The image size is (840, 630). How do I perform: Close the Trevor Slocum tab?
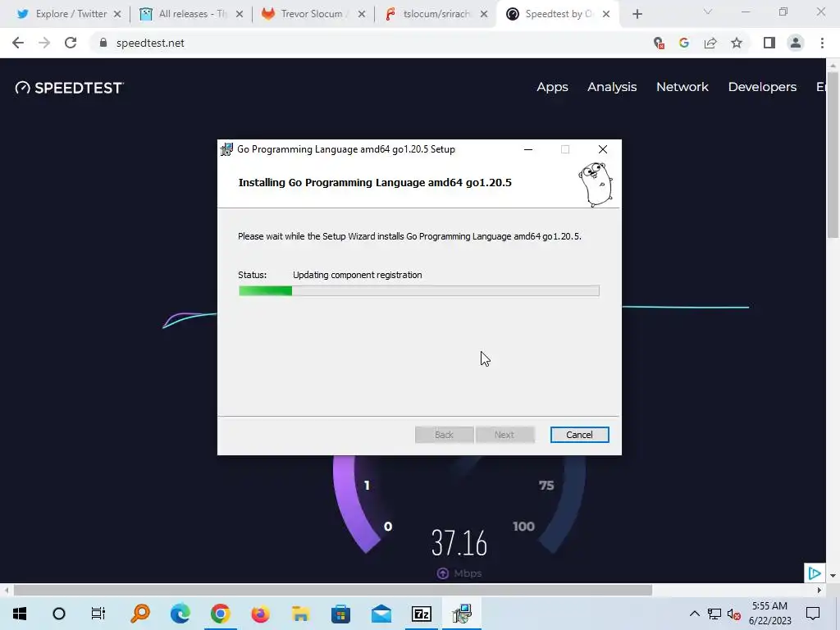pyautogui.click(x=362, y=14)
